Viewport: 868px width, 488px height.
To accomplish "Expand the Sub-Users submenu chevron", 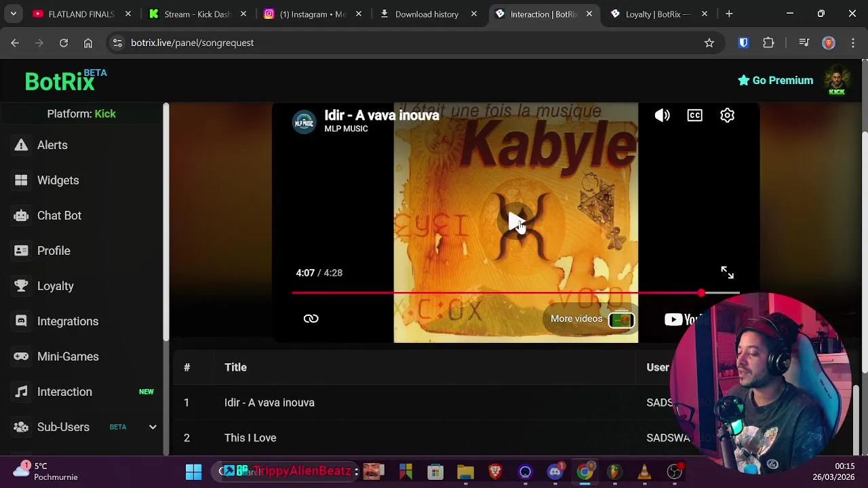I will pos(153,427).
